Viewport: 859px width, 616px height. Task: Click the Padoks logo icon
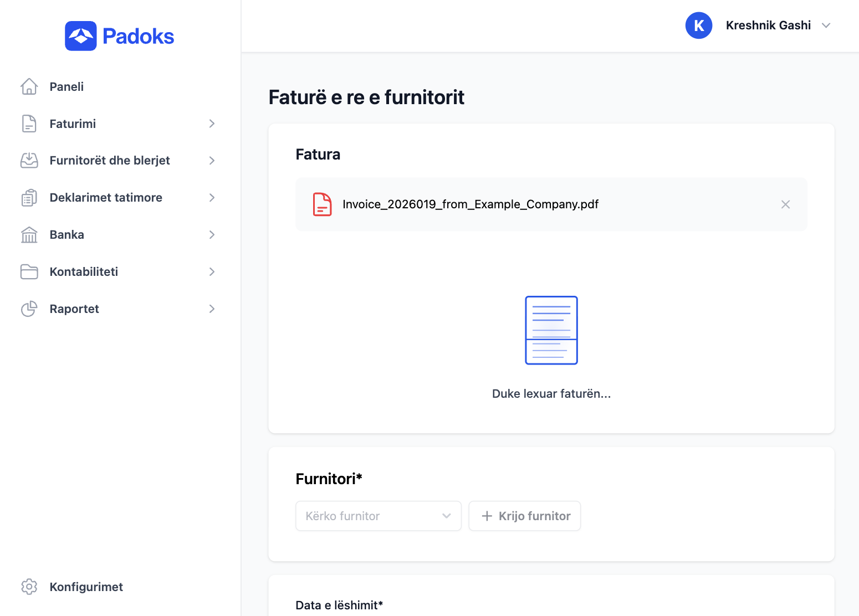(x=81, y=36)
